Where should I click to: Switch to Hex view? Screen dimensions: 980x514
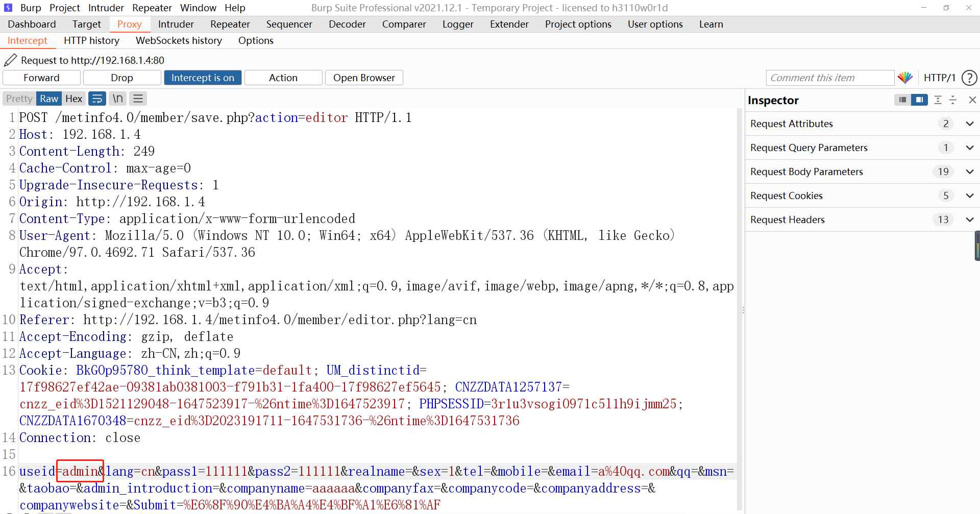(74, 99)
